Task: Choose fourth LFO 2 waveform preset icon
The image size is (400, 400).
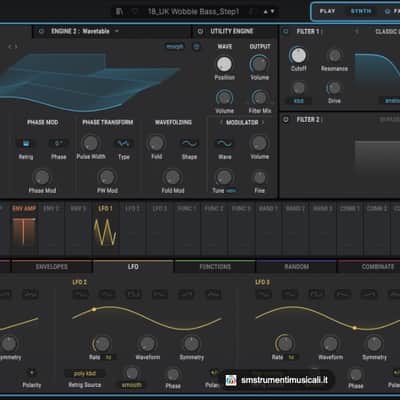Action: 160,294
